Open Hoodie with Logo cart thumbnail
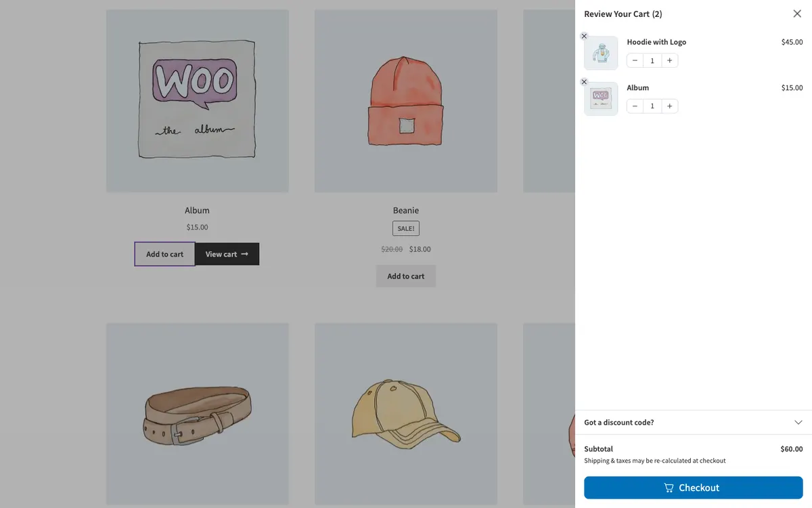 pos(601,53)
